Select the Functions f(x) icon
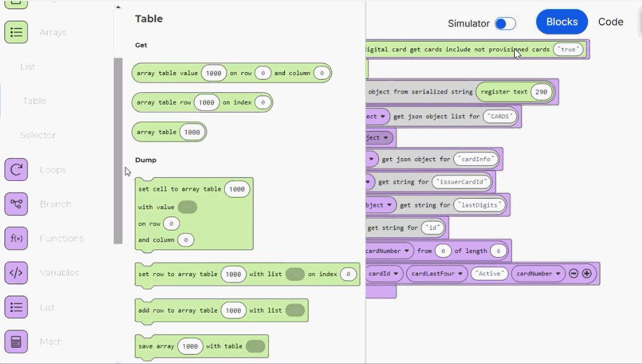Image resolution: width=642 pixels, height=364 pixels. [15, 238]
